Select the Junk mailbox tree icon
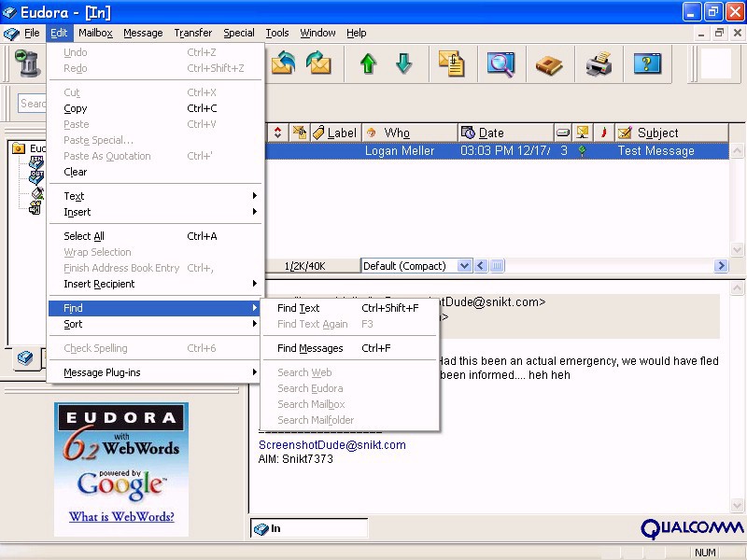The height and width of the screenshot is (560, 747). click(37, 193)
